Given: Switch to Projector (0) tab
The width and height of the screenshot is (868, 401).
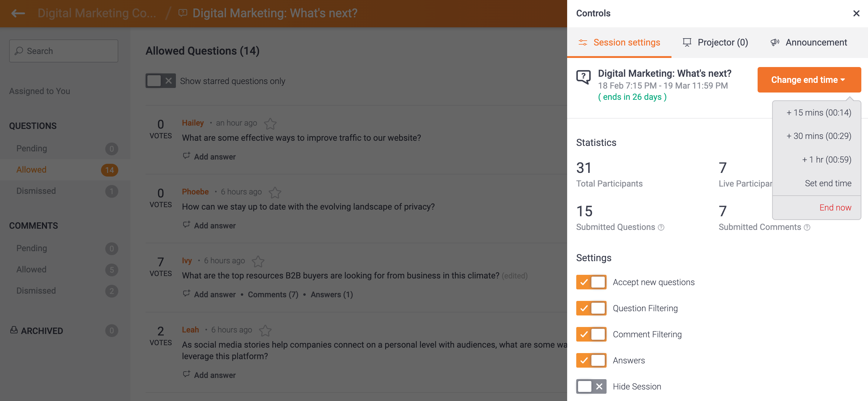Looking at the screenshot, I should point(715,42).
